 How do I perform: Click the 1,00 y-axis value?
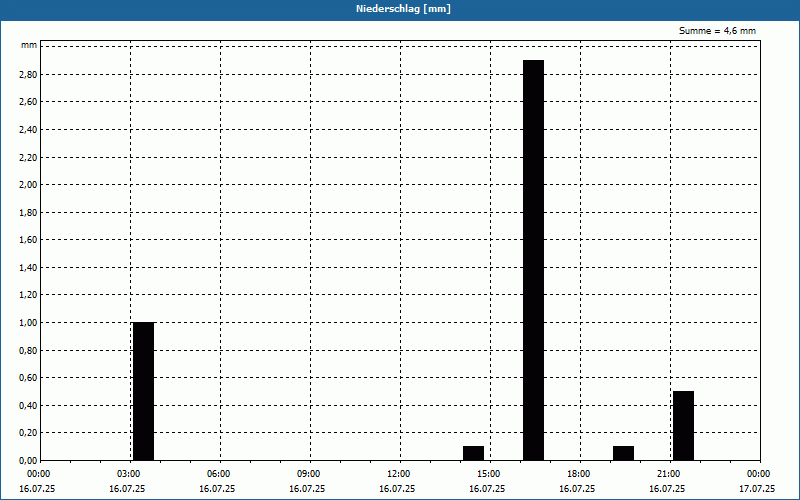28,322
